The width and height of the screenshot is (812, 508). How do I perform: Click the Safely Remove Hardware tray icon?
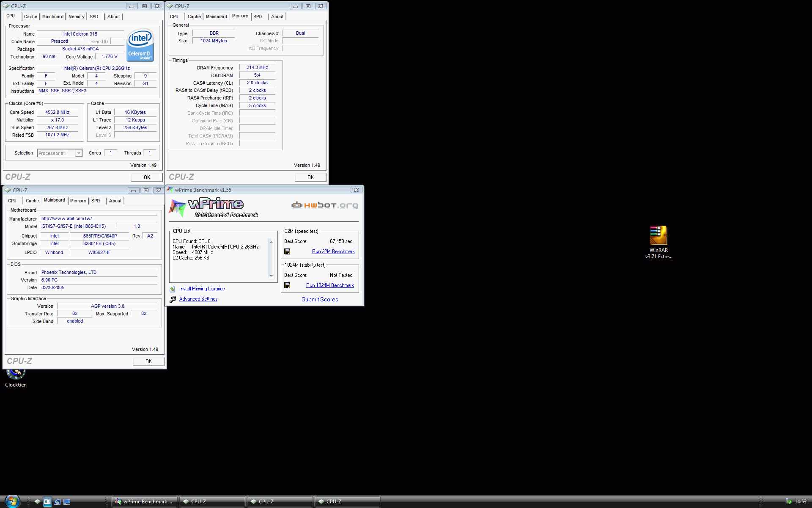788,502
